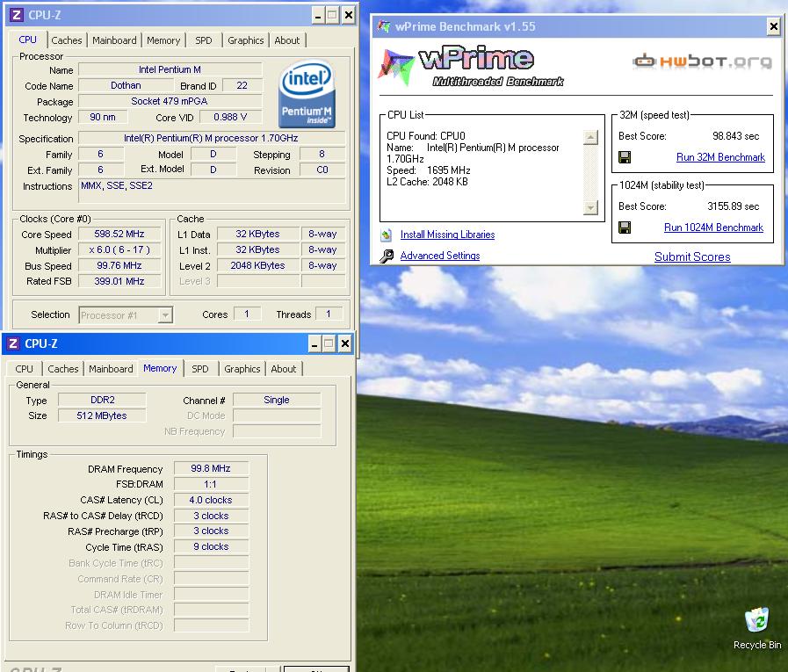This screenshot has width=788, height=672.
Task: Minimize the bottom CPU-Z memory window
Action: pos(314,344)
